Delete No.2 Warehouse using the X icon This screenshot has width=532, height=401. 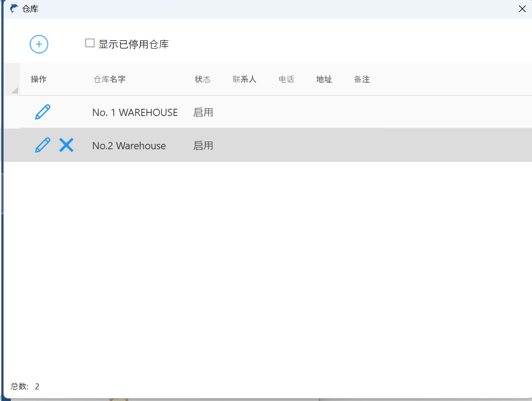coord(66,145)
